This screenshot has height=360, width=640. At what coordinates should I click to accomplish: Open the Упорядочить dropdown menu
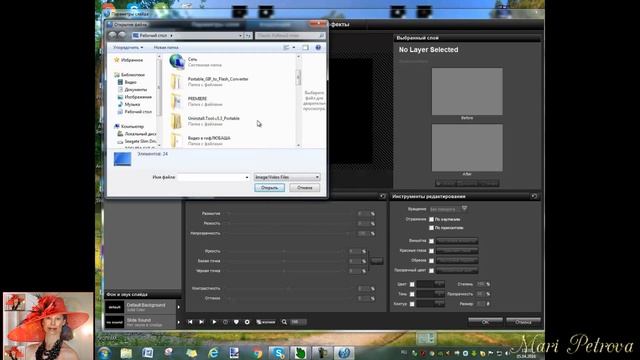(x=128, y=48)
